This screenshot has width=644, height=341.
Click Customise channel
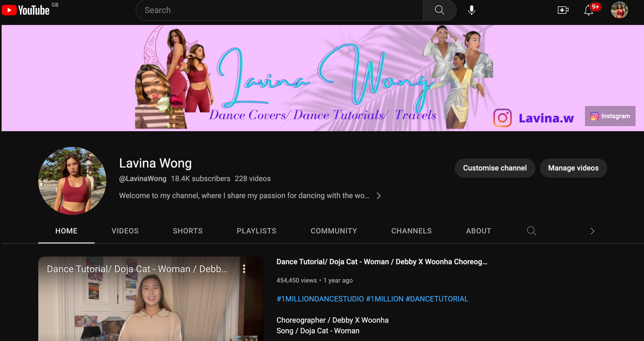click(x=495, y=168)
